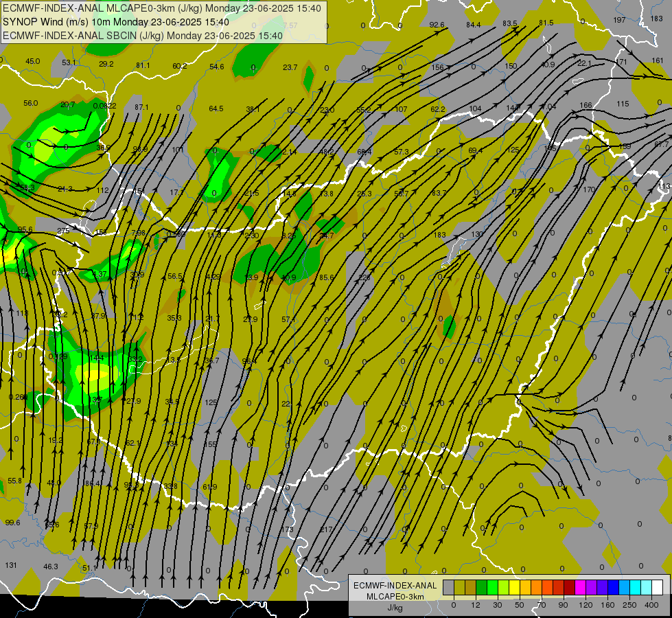Click the dark green legend swatch
Screen dimensions: 672x618
482,588
